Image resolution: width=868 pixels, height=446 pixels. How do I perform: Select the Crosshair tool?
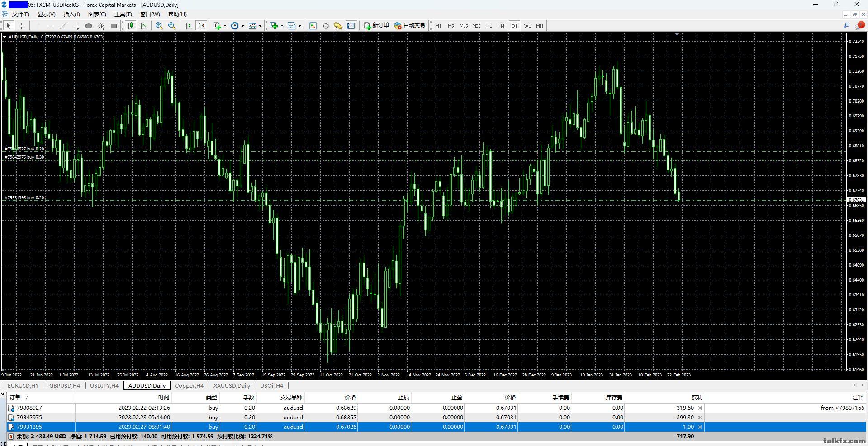[21, 26]
